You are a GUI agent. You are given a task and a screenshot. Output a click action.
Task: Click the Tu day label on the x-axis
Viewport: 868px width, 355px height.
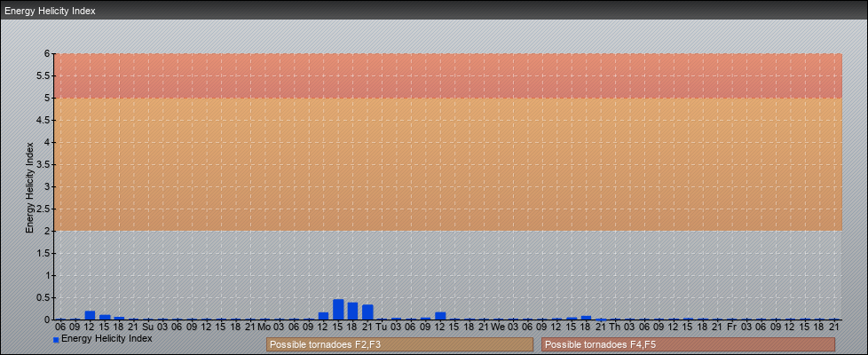coord(382,327)
